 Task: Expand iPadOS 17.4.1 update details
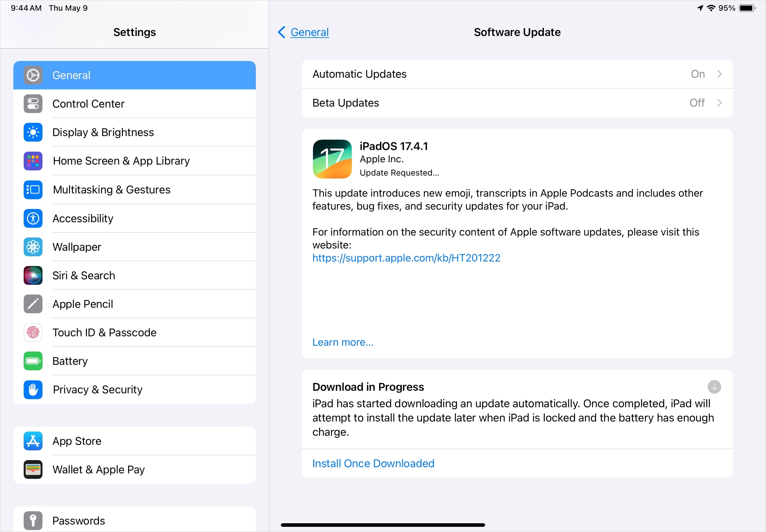click(x=343, y=342)
